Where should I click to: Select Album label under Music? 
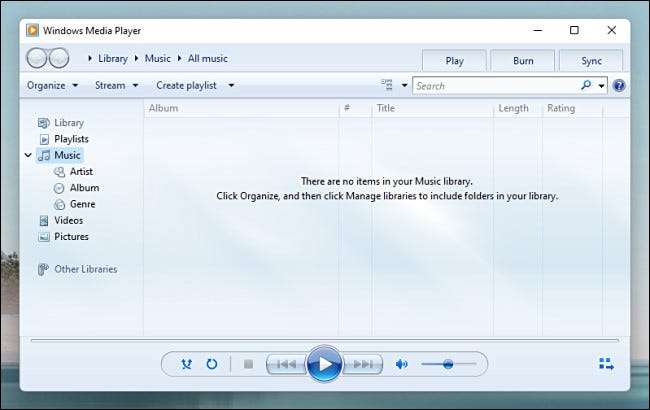(x=84, y=188)
